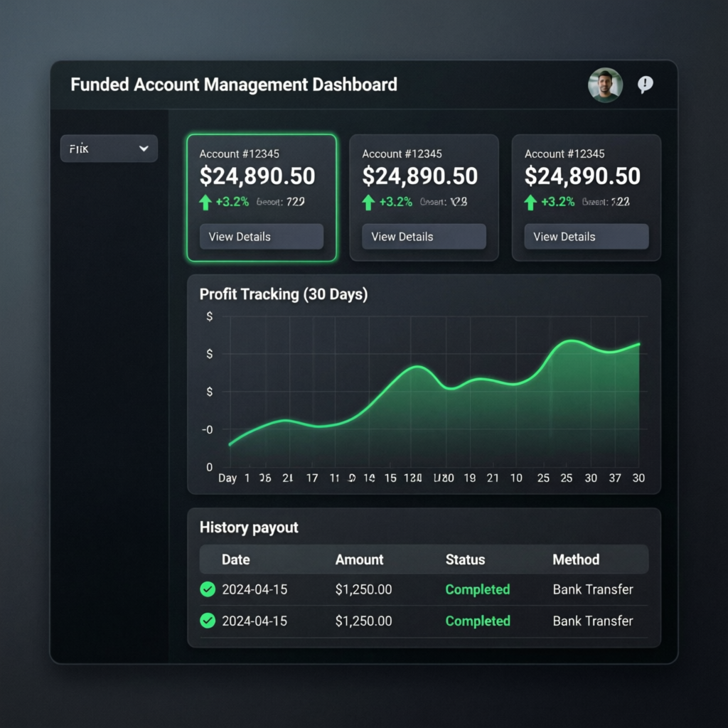This screenshot has width=728, height=728.
Task: Click the starting data point of the profit line
Action: coord(230,444)
